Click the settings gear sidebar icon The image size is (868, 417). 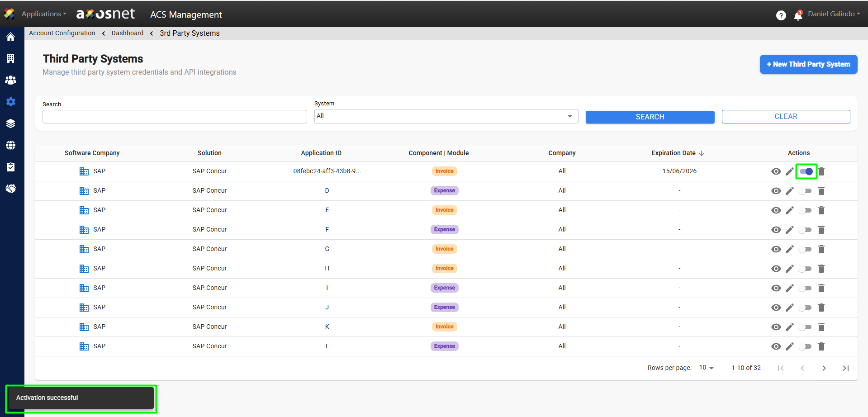tap(10, 102)
